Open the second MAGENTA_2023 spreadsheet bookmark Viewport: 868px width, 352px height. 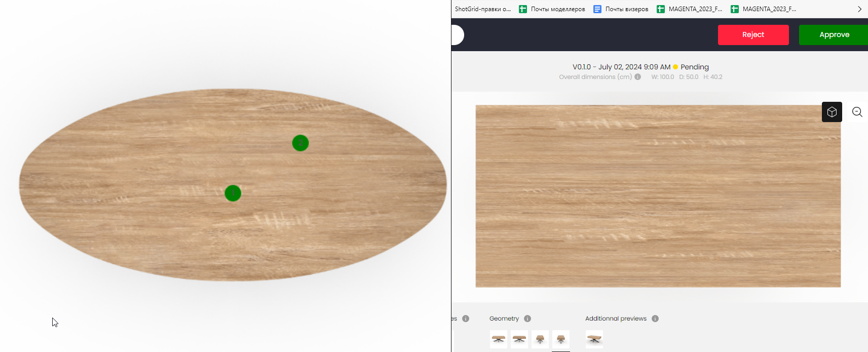[x=764, y=9]
